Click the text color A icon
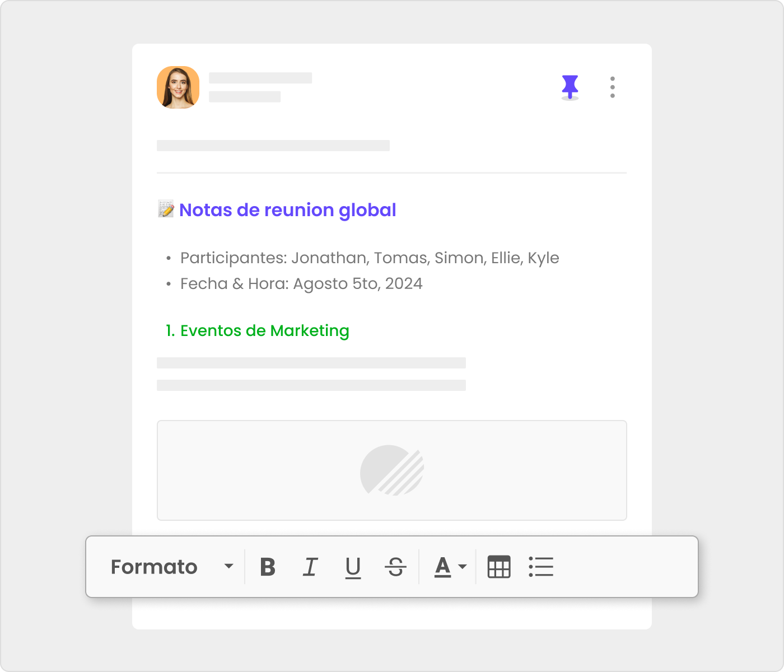784x672 pixels. [x=442, y=567]
